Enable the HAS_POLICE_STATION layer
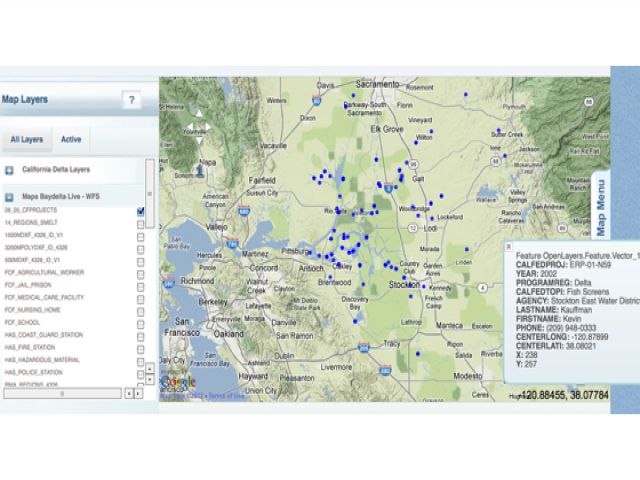Image resolution: width=640 pixels, height=480 pixels. 140,374
